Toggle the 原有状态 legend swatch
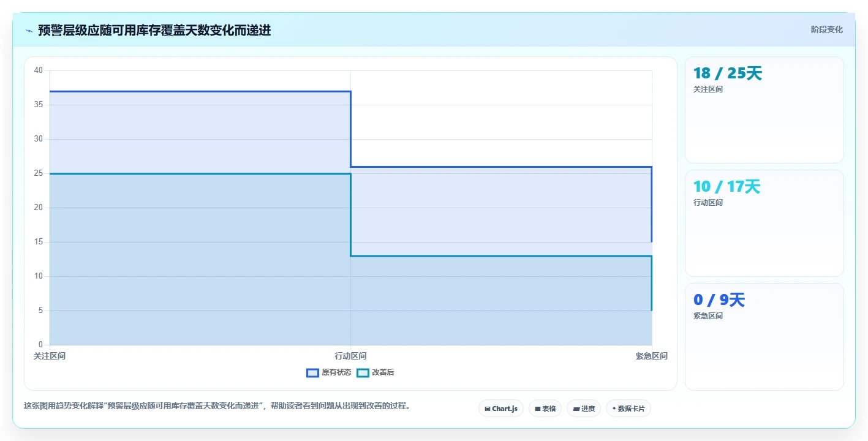Viewport: 868px width, 441px height. 312,372
